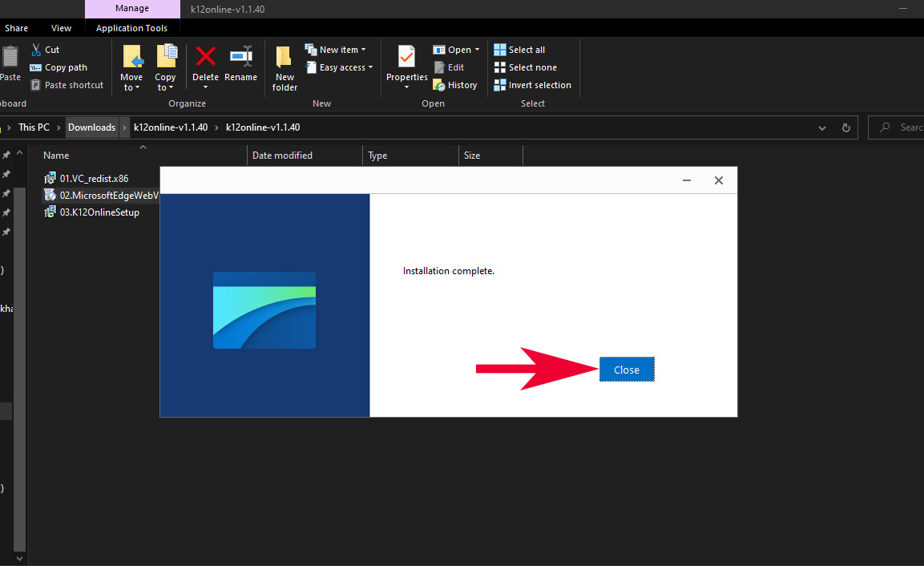Viewport: 924px width, 566px height.
Task: Select the 03.K12OnlineSetup file
Action: (x=99, y=212)
